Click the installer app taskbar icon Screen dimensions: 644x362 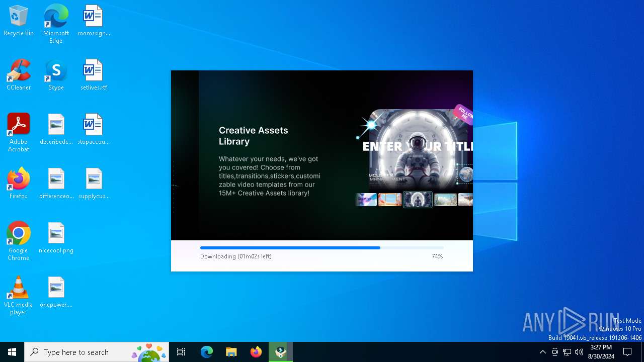[281, 352]
